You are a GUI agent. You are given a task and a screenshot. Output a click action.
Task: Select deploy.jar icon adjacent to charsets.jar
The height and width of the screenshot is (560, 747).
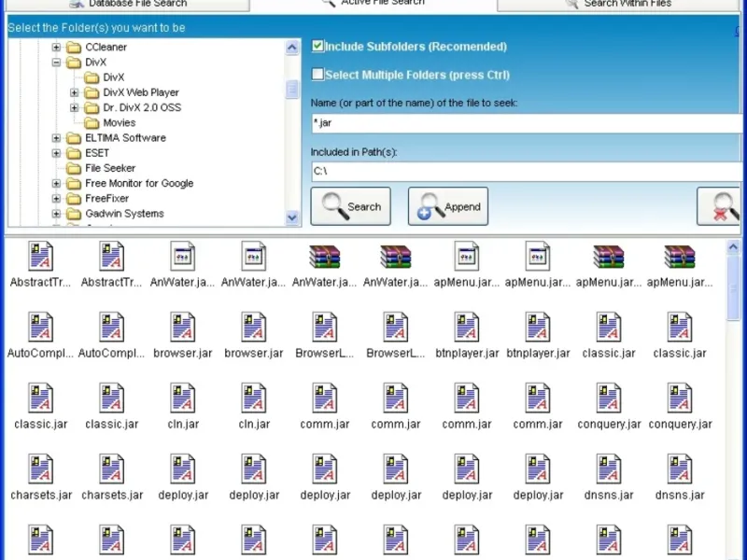[182, 469]
